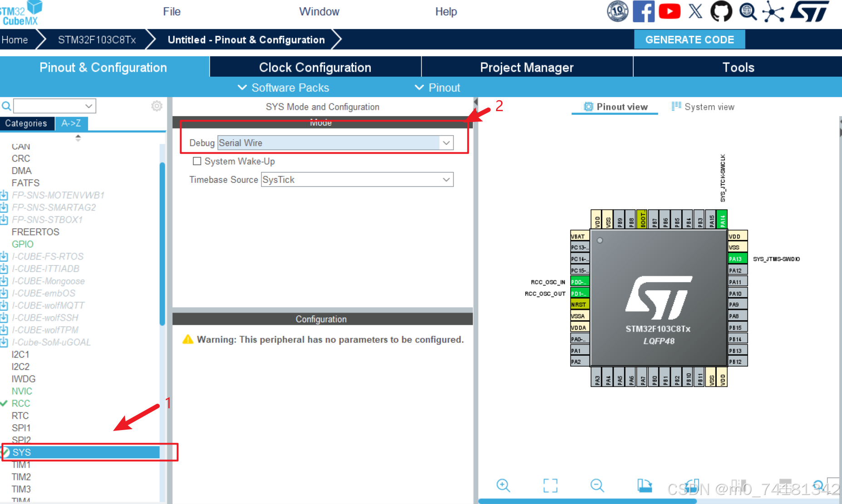842x504 pixels.
Task: Select the RCC peripheral
Action: point(21,403)
